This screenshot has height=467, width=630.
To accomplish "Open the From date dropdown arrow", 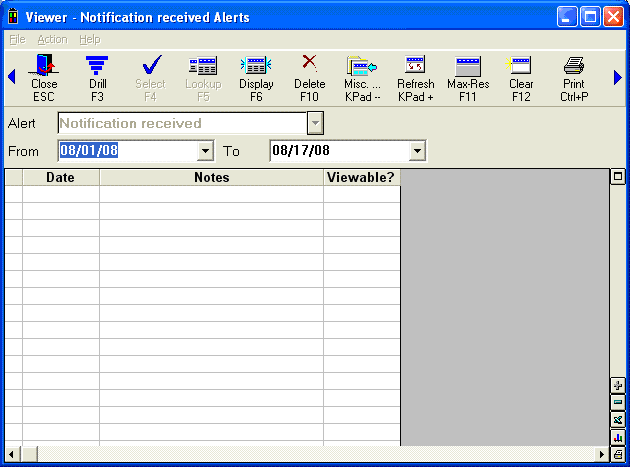I will coord(206,151).
